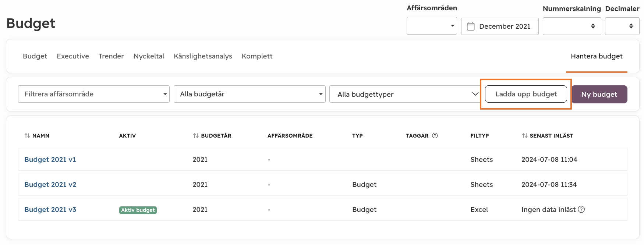The width and height of the screenshot is (644, 245).
Task: Click Excel file type in v3 row
Action: point(479,209)
